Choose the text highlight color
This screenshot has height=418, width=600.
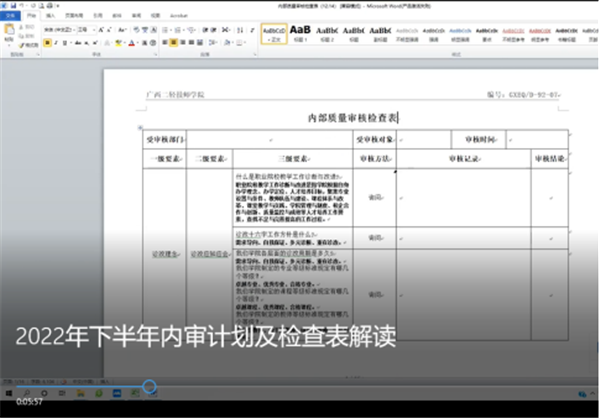pos(119,42)
